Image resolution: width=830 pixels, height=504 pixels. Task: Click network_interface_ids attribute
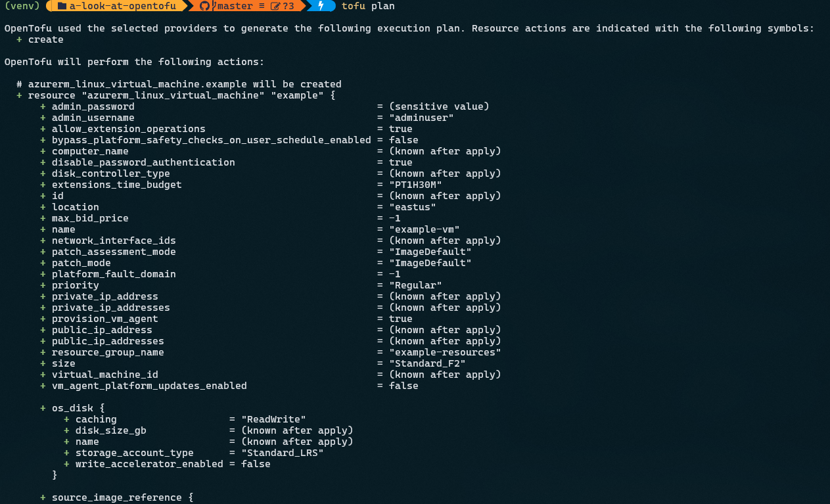[114, 241]
